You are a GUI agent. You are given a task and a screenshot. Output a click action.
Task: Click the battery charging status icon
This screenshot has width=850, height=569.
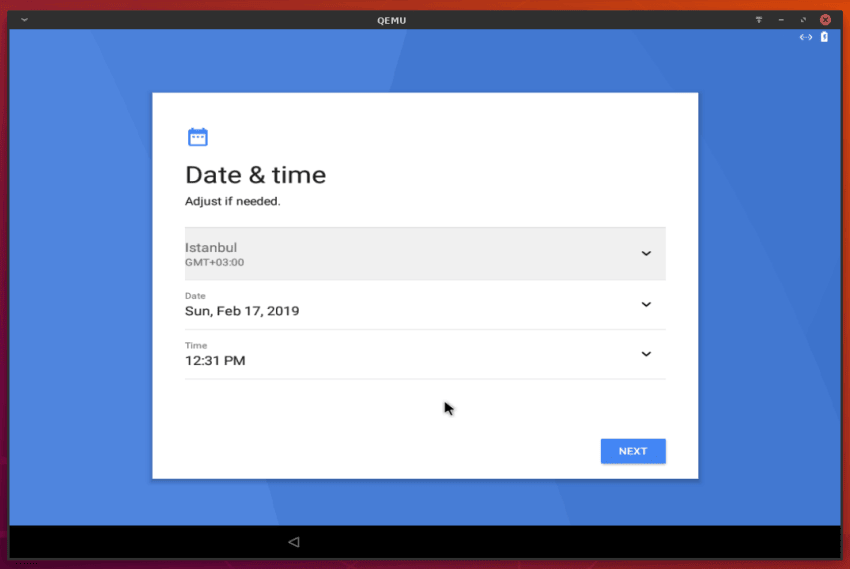click(824, 37)
